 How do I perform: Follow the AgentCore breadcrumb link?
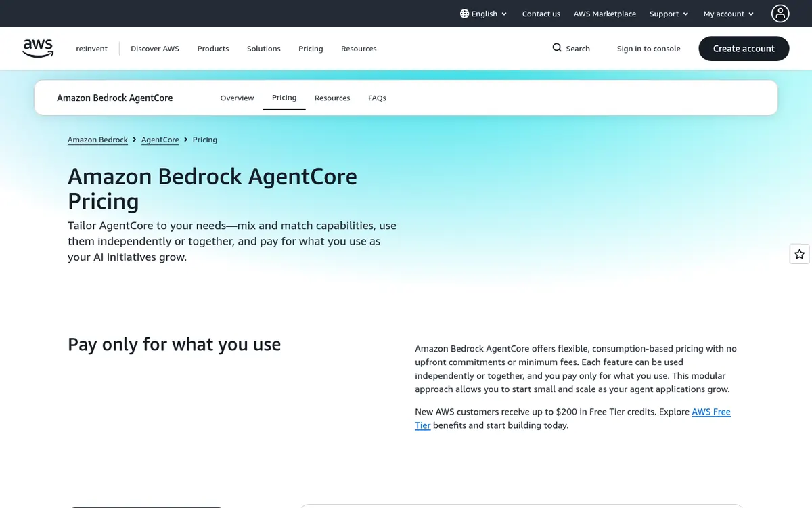click(160, 140)
